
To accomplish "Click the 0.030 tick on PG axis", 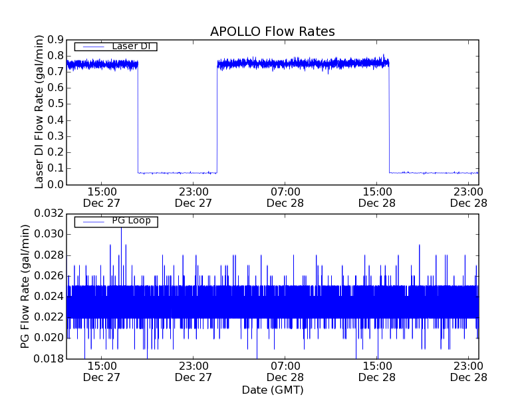I will 49,235.
